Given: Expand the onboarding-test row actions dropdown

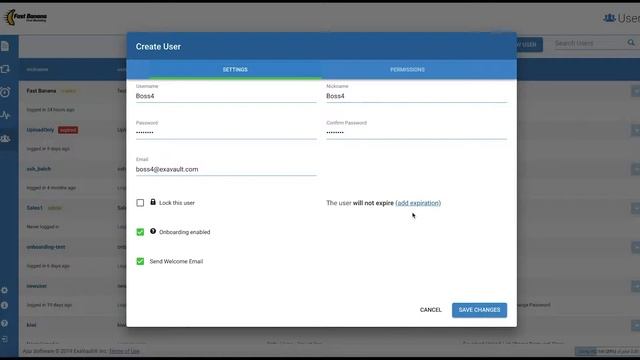Looking at the screenshot, I should pos(636,247).
